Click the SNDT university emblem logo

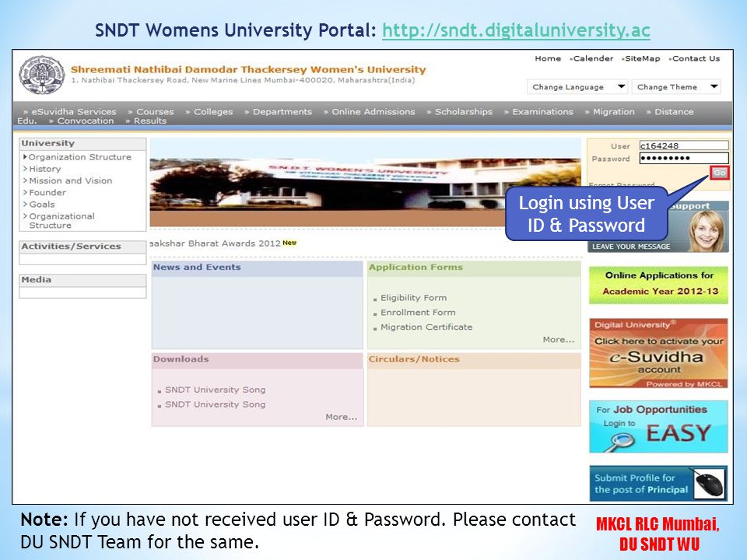pos(41,75)
